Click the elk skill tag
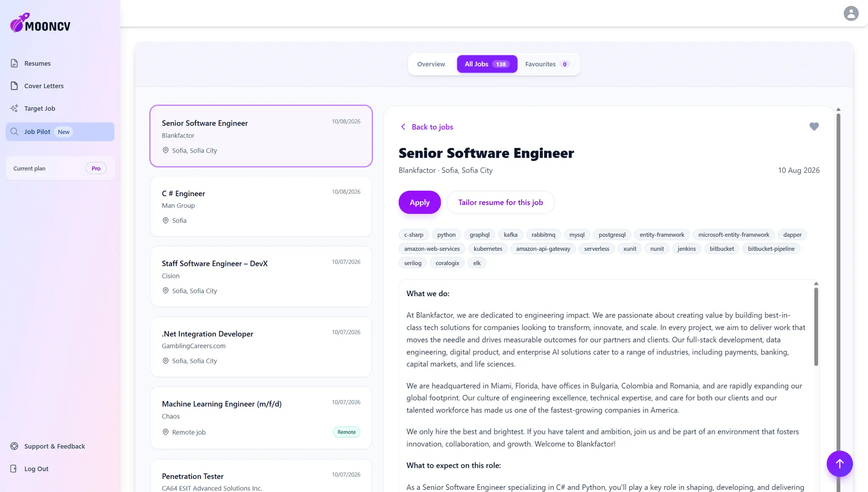The height and width of the screenshot is (492, 868). click(477, 263)
